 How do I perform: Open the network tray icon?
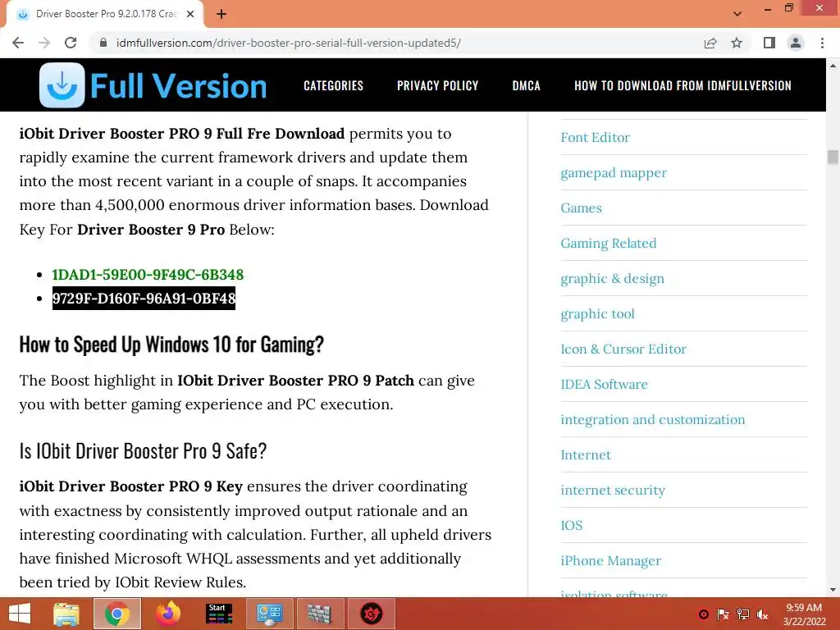743,614
